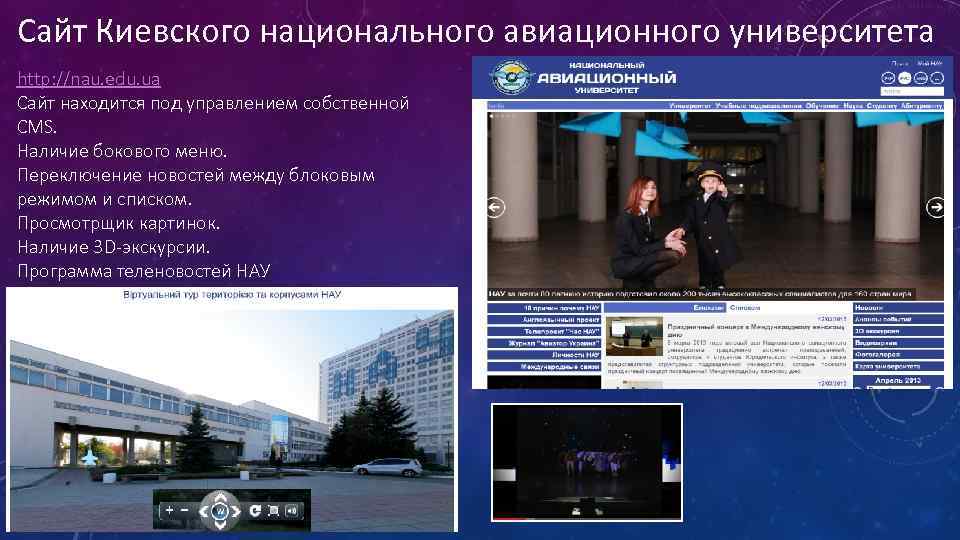Click the news article thumbnail image
This screenshot has height=540, width=960.
click(634, 336)
